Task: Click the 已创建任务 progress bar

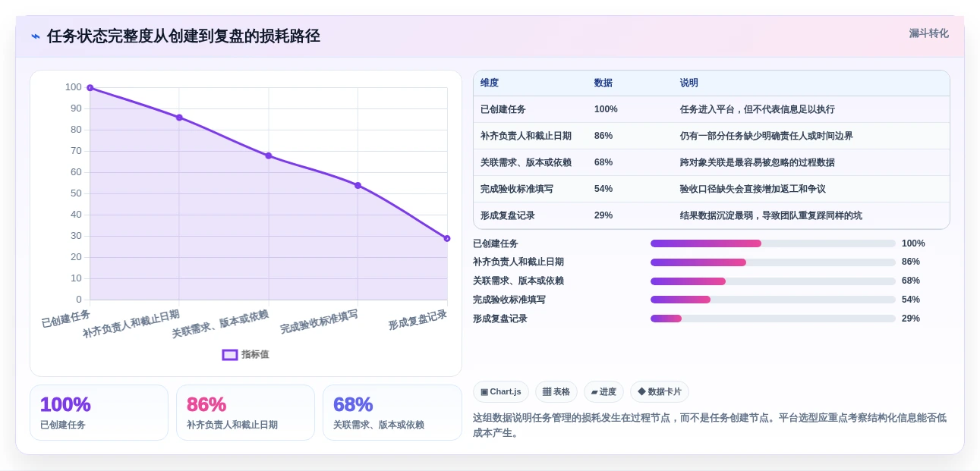Action: (x=773, y=243)
